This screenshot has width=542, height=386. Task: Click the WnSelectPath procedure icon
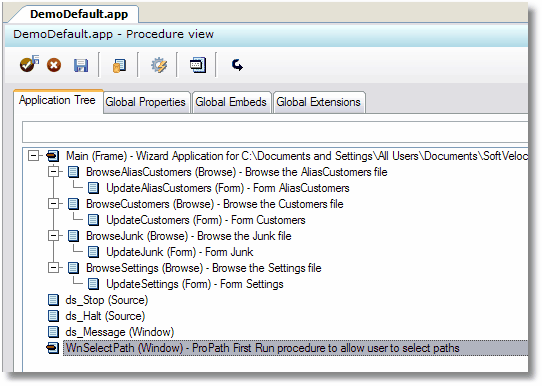pyautogui.click(x=53, y=348)
